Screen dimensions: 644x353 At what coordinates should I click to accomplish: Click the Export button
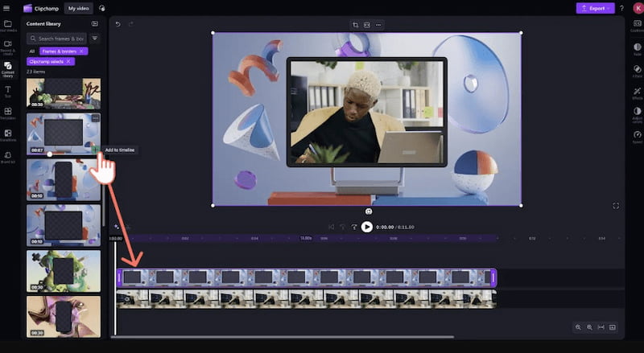(x=595, y=8)
